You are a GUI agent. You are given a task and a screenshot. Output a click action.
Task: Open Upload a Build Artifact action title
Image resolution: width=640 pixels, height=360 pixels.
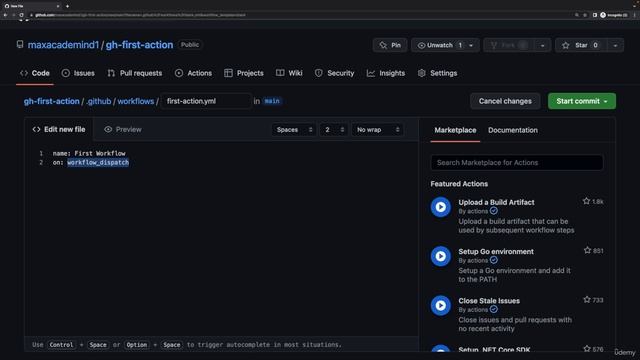point(496,202)
